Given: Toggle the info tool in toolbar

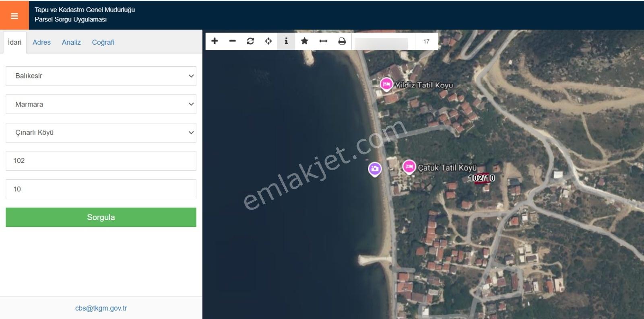Looking at the screenshot, I should coord(286,41).
